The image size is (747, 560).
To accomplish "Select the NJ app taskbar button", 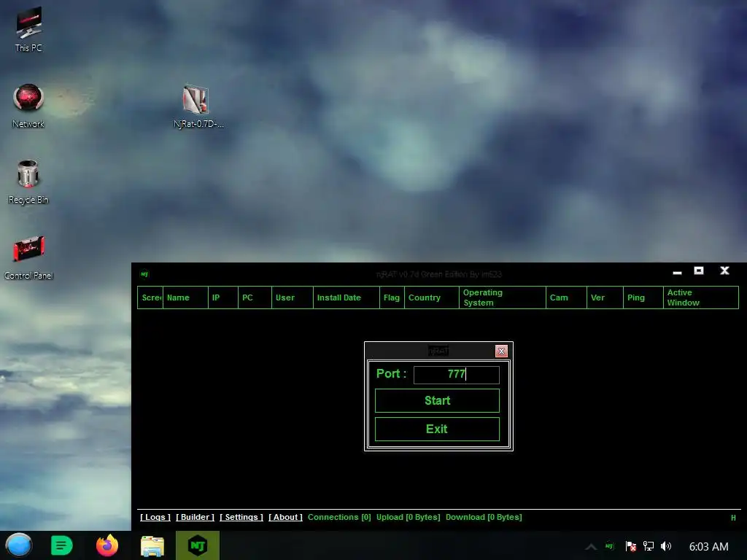I will click(198, 545).
